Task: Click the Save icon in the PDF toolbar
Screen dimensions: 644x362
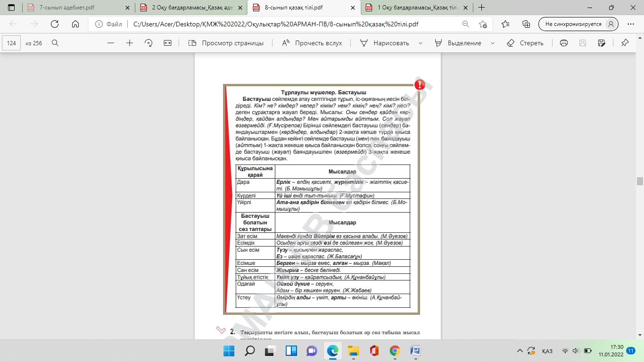Action: coord(582,43)
